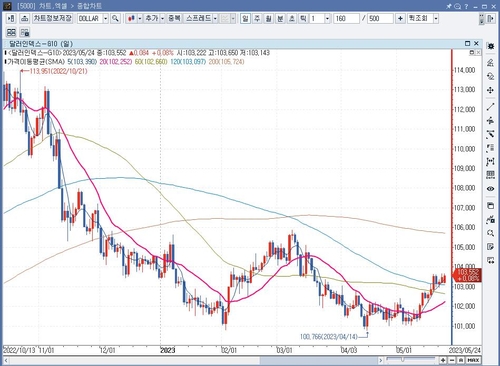Click the symbol search magnifier next to DOLLAR

pos(115,18)
